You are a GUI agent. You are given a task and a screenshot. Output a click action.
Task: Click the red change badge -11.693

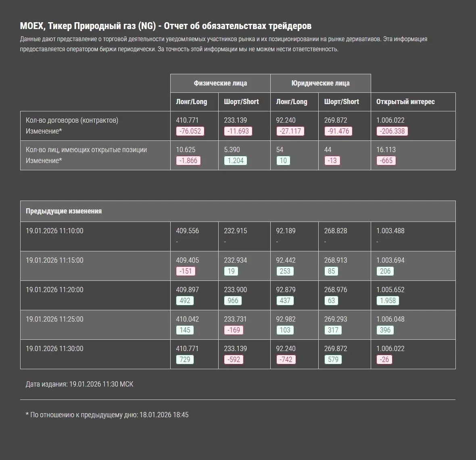click(x=238, y=131)
